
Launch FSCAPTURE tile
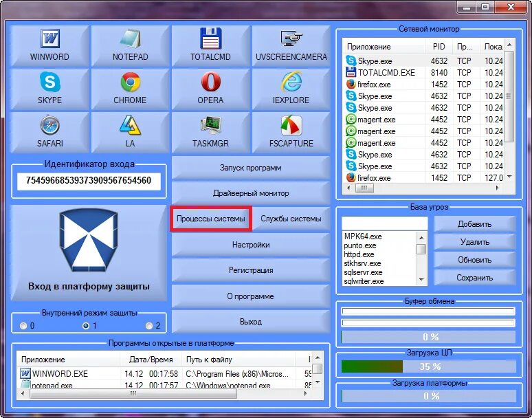(291, 132)
